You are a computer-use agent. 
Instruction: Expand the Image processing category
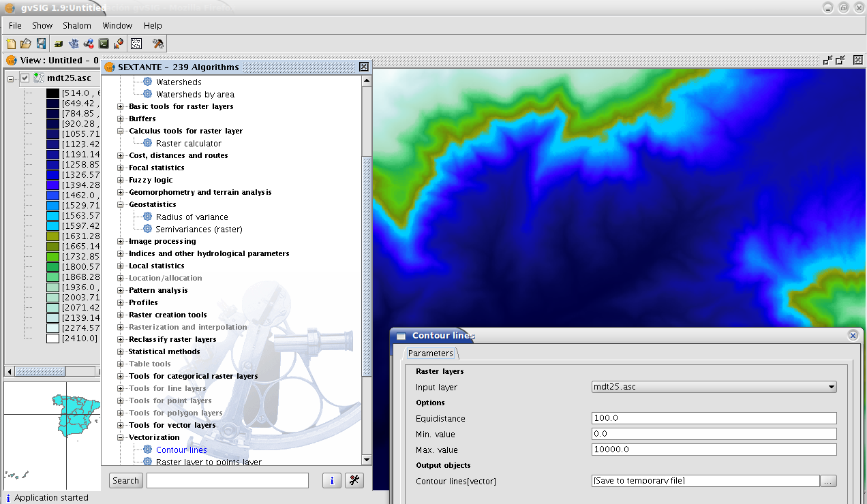coord(121,241)
